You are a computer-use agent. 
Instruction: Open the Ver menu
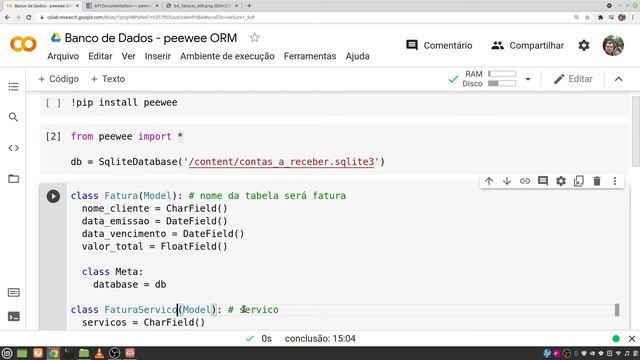point(128,56)
